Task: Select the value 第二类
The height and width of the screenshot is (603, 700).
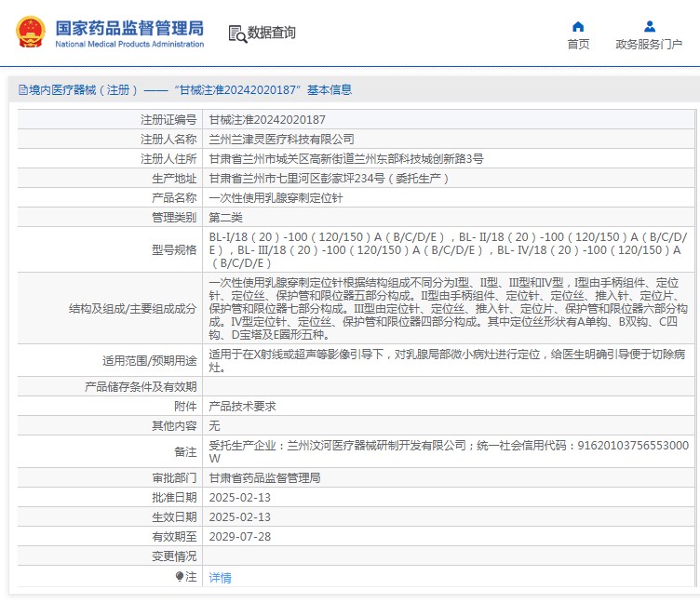Action: 225,218
